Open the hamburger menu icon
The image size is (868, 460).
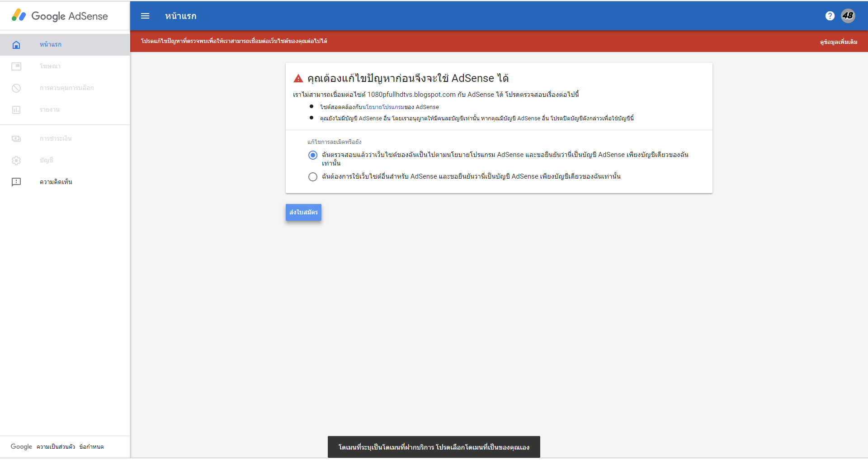pos(145,16)
